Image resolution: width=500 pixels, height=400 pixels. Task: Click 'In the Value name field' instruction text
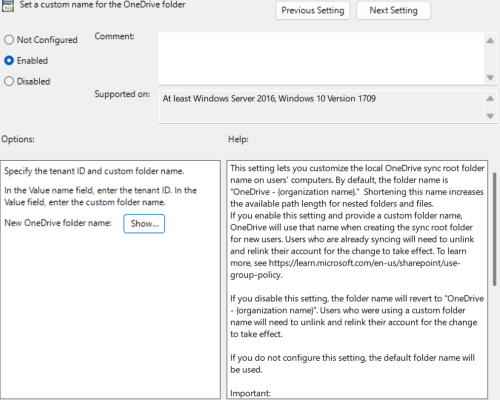pyautogui.click(x=100, y=196)
